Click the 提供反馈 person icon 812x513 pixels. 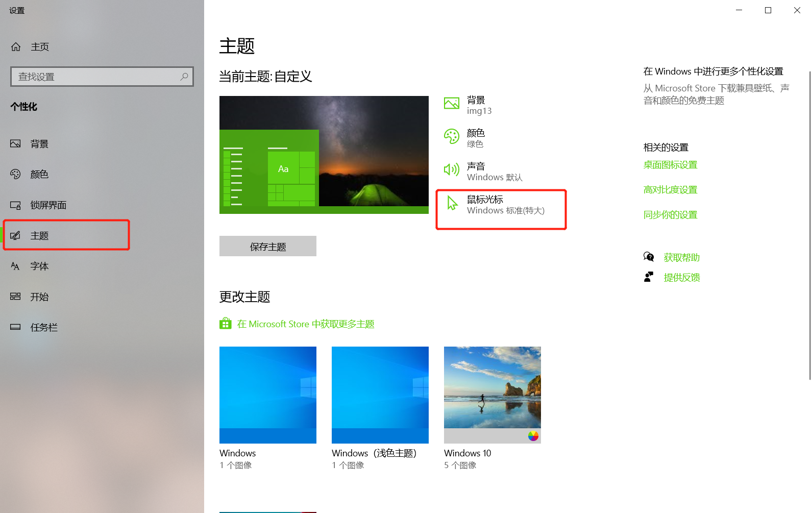[x=649, y=277]
